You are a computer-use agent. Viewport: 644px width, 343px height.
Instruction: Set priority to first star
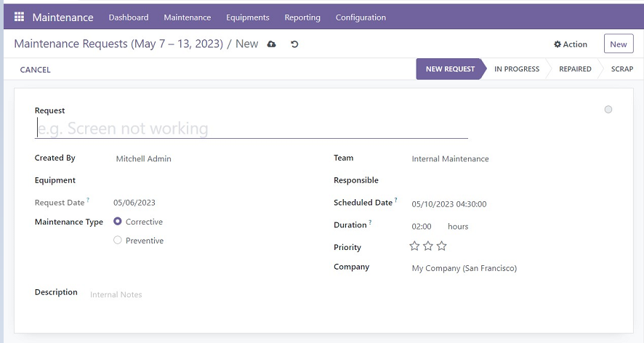tap(414, 246)
